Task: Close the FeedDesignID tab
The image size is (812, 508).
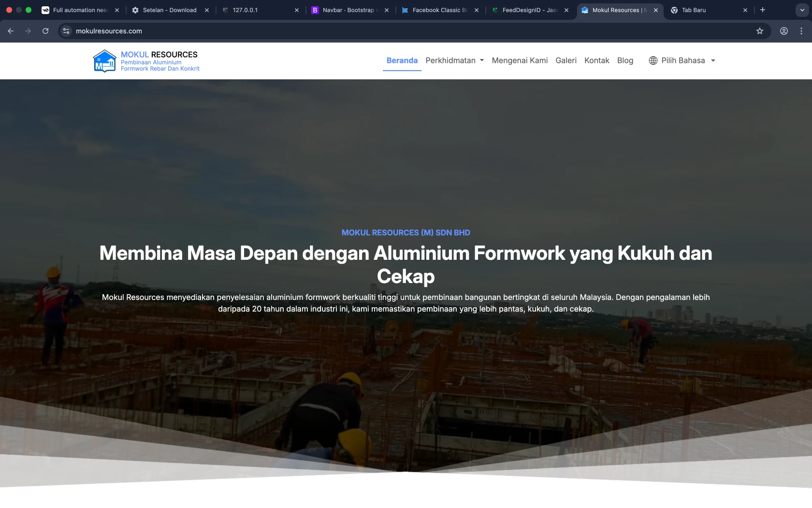Action: pos(566,10)
